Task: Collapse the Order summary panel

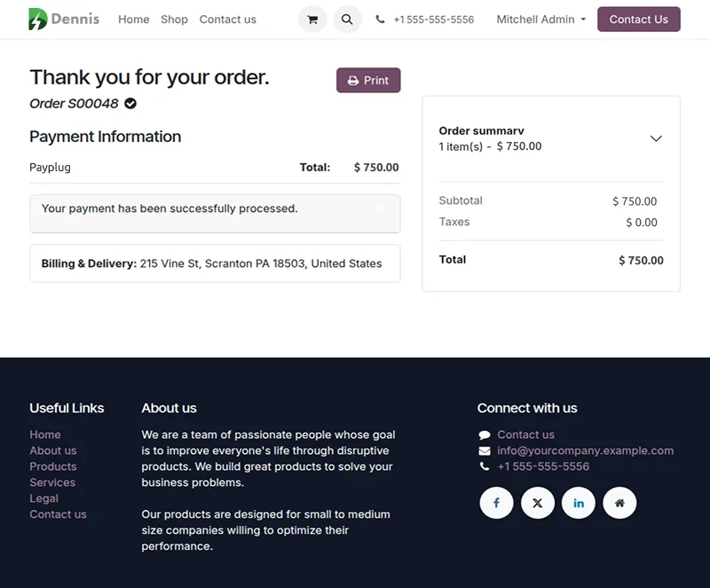Action: pos(656,138)
